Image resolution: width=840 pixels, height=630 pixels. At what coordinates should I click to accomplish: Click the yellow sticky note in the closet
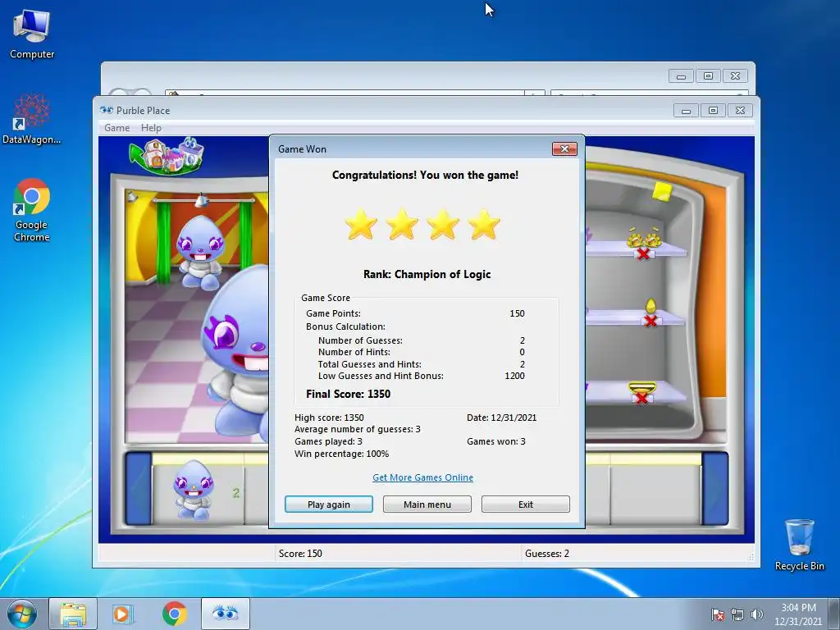663,191
